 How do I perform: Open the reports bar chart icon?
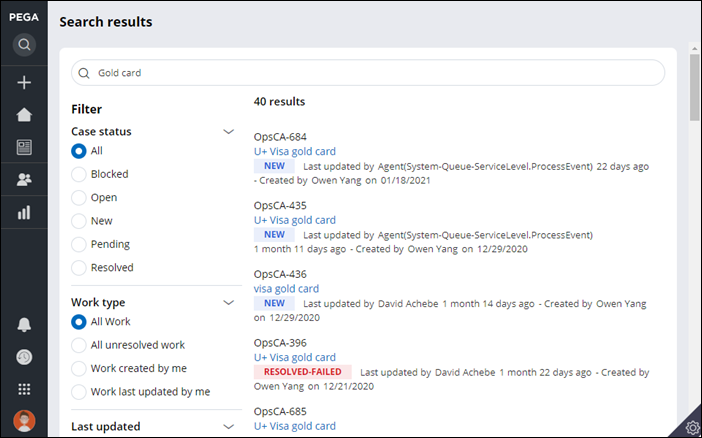24,212
